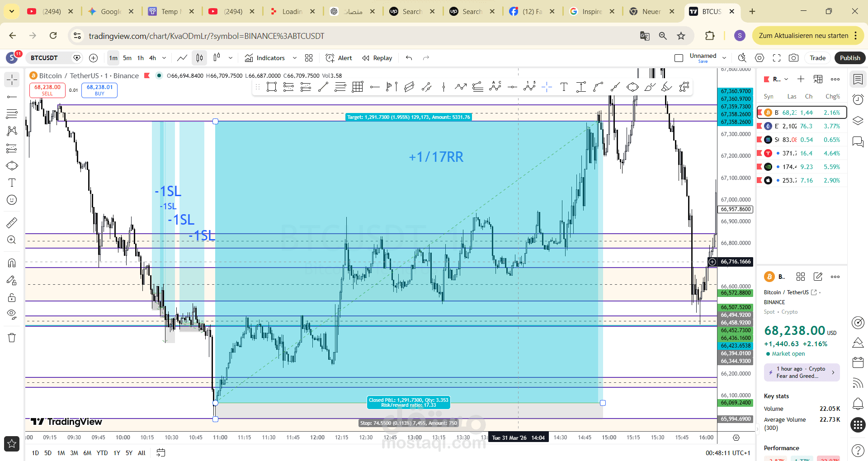Switch to 1h timeframe
The width and height of the screenshot is (868, 461).
click(141, 58)
